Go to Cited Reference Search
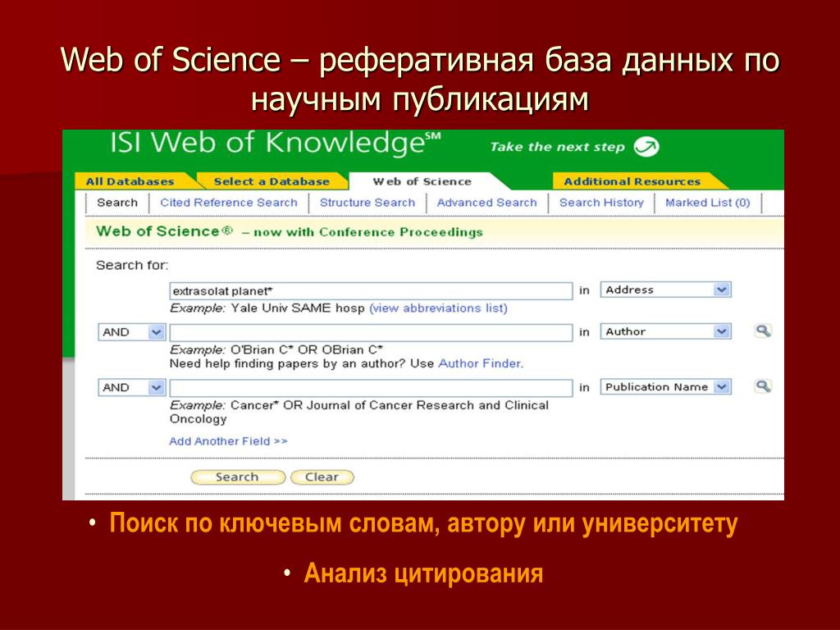The width and height of the screenshot is (840, 630). (229, 203)
